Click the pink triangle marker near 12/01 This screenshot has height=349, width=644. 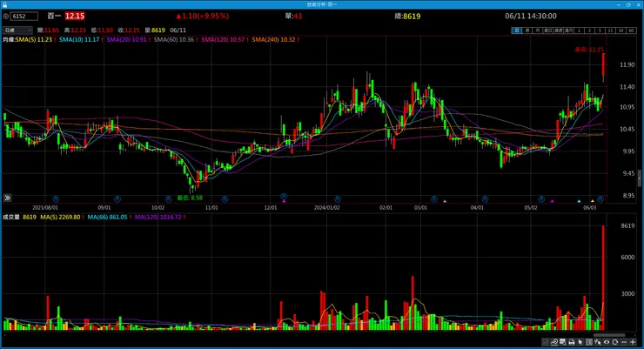click(x=284, y=201)
